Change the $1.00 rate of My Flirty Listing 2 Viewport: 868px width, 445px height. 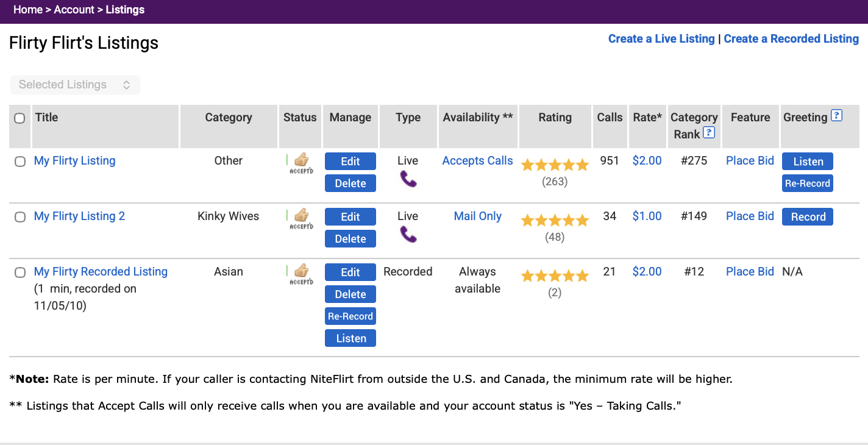click(647, 216)
